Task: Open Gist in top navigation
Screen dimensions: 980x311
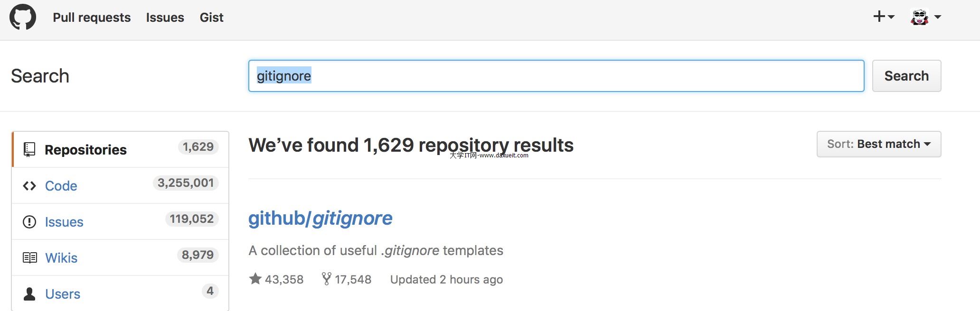Action: [x=211, y=18]
